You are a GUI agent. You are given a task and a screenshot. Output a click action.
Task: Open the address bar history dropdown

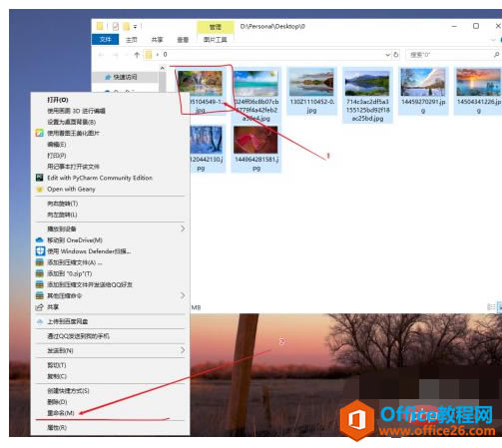[387, 55]
